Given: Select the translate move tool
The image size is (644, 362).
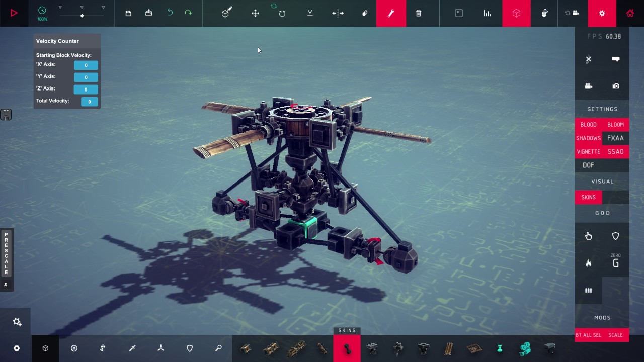Looking at the screenshot, I should [256, 13].
